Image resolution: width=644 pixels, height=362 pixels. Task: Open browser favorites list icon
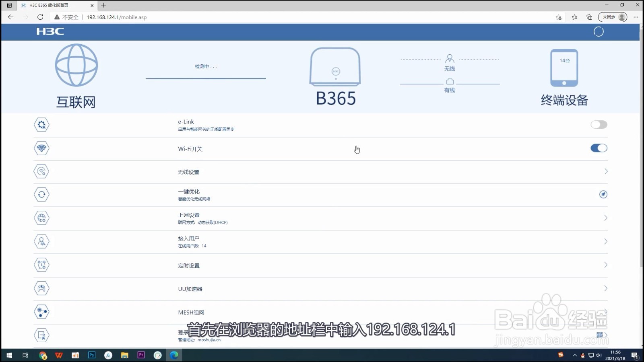574,17
